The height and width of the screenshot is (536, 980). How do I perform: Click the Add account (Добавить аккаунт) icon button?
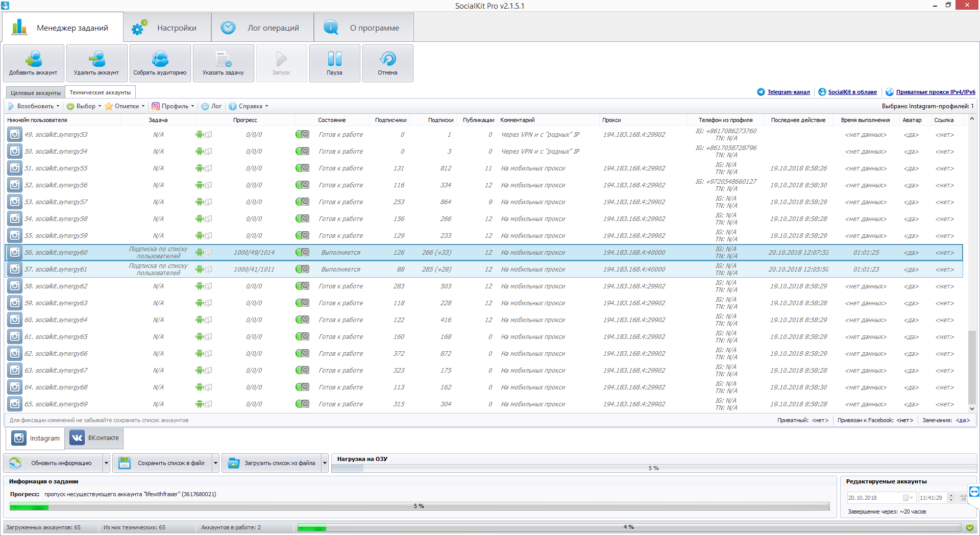[34, 63]
